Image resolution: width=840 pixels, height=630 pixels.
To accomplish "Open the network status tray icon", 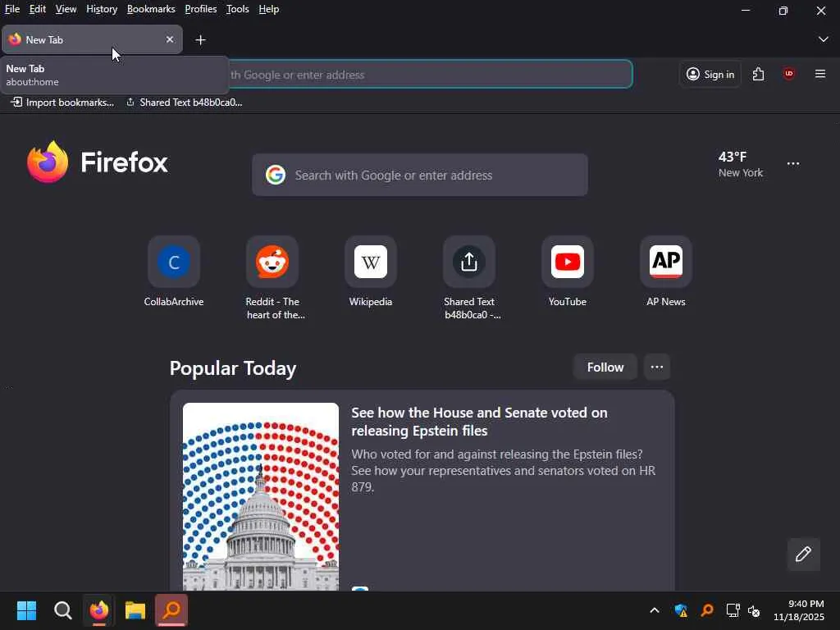I will tap(733, 610).
